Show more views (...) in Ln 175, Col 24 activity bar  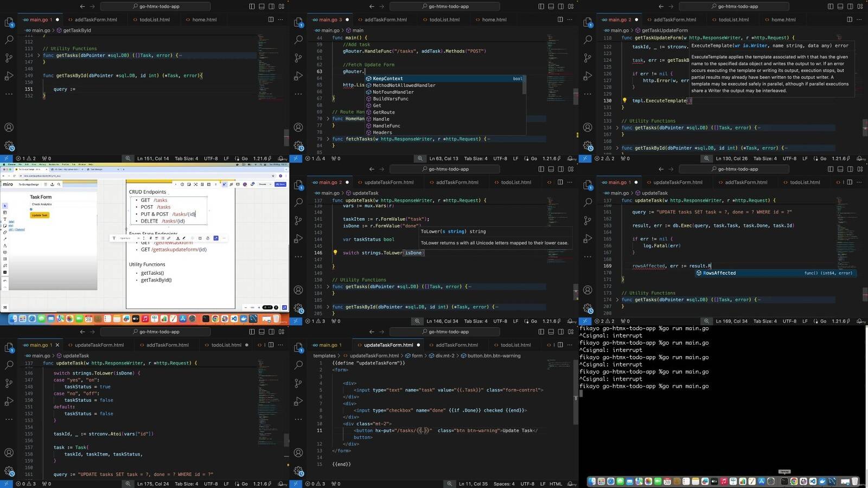(9, 419)
